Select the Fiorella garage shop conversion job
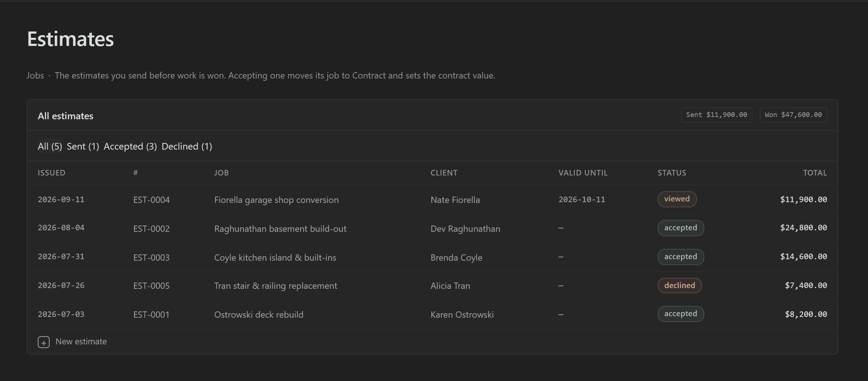Viewport: 868px width, 381px height. [276, 200]
